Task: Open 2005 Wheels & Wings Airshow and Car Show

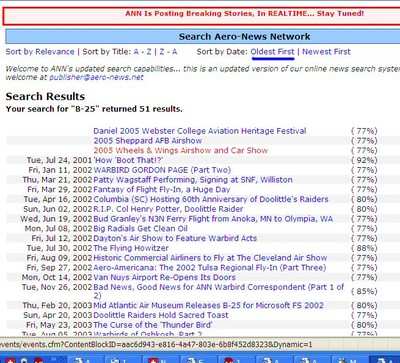Action: 181,150
